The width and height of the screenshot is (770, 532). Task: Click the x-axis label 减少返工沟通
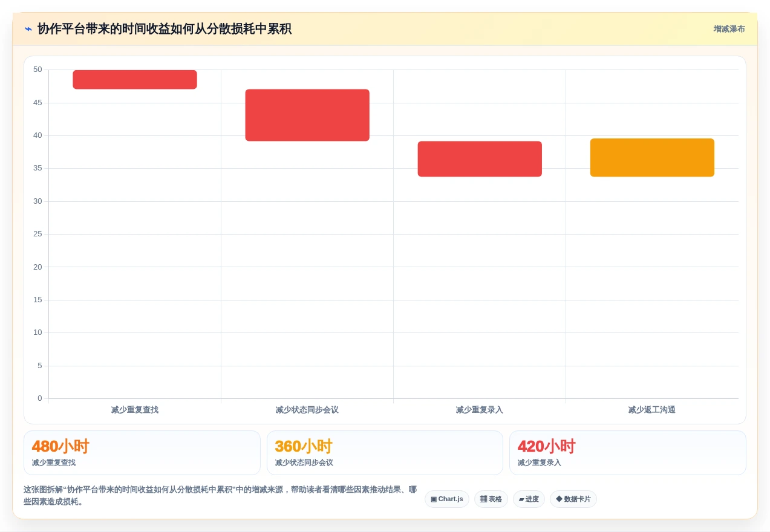652,410
